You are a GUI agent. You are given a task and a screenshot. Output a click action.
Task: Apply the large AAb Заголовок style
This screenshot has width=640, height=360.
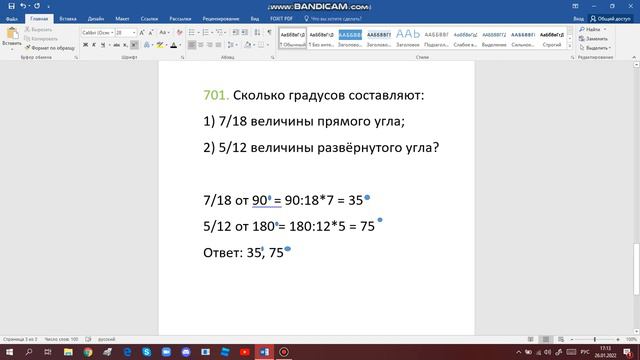[x=408, y=38]
